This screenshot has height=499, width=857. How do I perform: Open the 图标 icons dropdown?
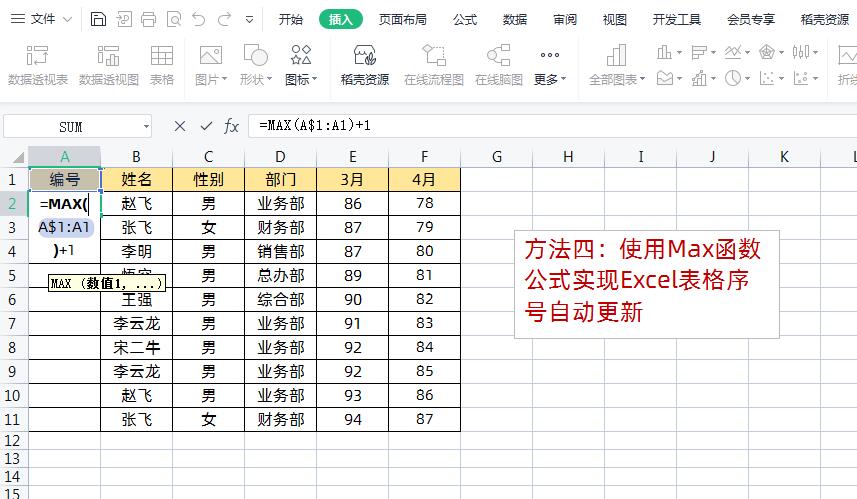[x=301, y=65]
